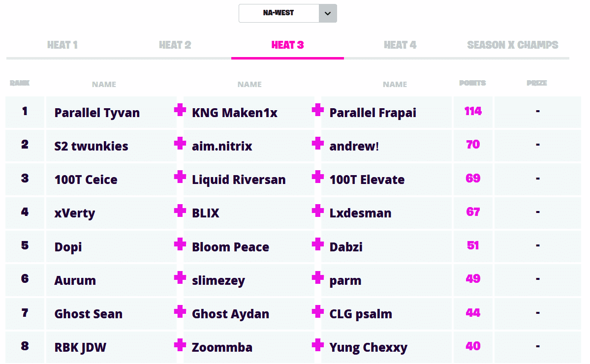Click player name Ghost Aydan

[230, 314]
